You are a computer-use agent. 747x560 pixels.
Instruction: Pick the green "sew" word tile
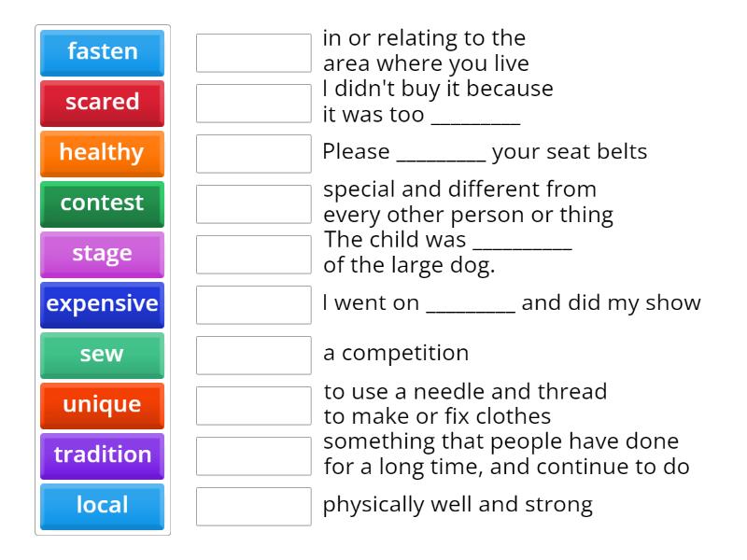click(x=102, y=355)
